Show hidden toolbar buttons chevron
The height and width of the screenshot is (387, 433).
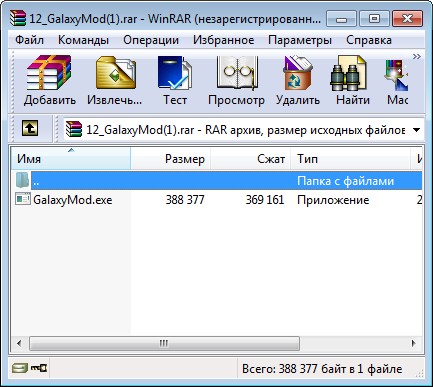[416, 56]
